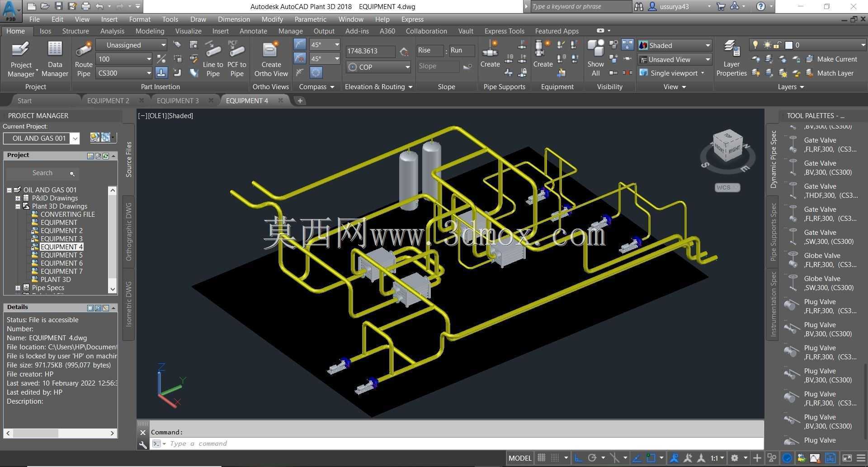The image size is (868, 467).
Task: Click Create pipe support icon
Action: (490, 54)
